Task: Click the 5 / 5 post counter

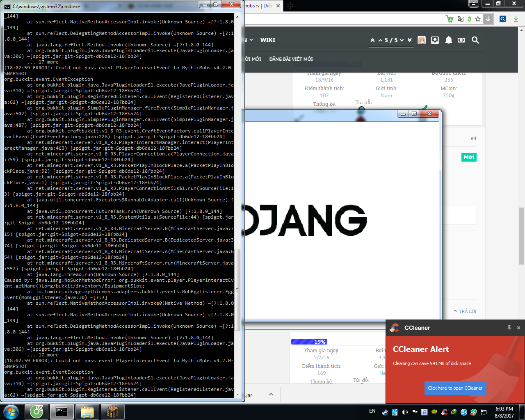Action: 390,40
